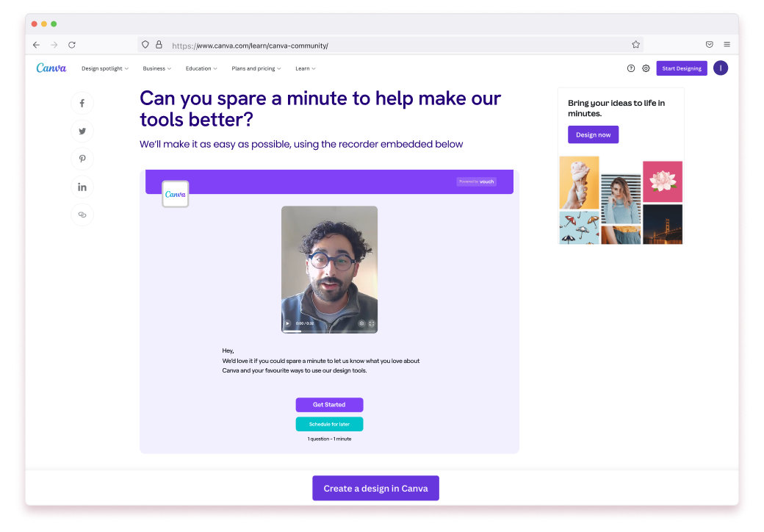Click the video progress bar

(x=329, y=331)
